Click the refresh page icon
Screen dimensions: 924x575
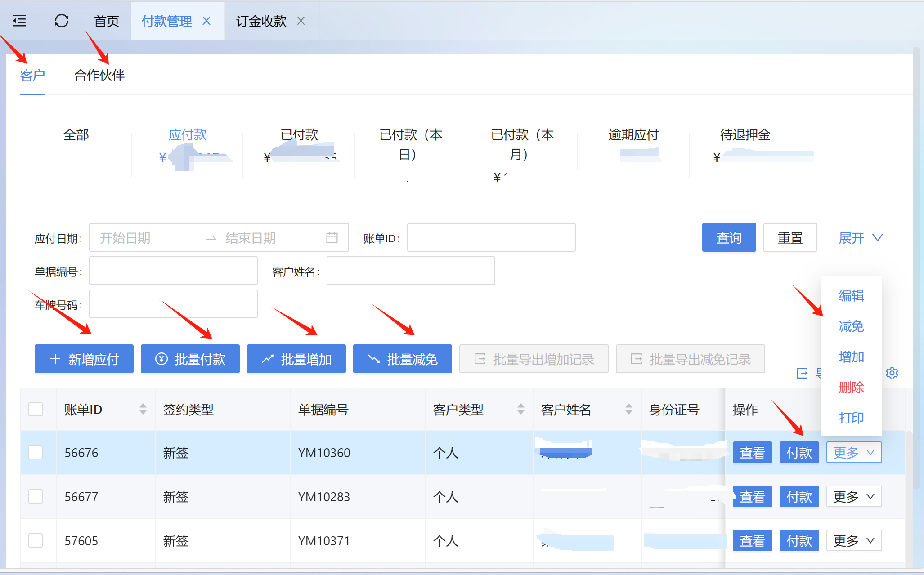[62, 21]
